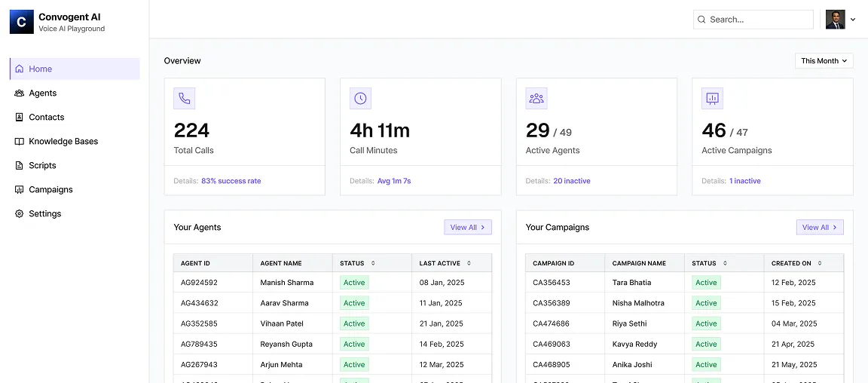Image resolution: width=868 pixels, height=383 pixels.
Task: Open the Scripts menu item
Action: 75,165
